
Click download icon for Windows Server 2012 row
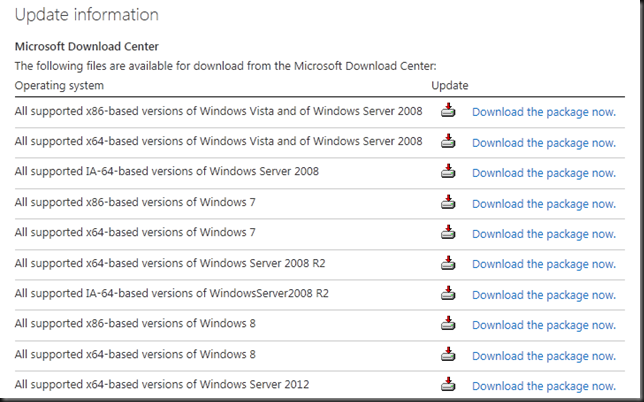click(448, 384)
